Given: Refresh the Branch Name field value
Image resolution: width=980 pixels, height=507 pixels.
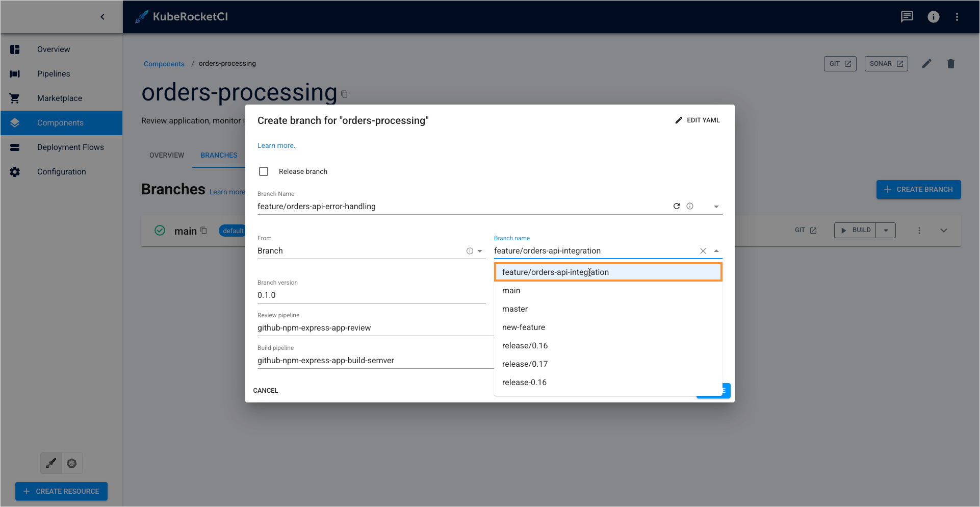Looking at the screenshot, I should (x=677, y=206).
